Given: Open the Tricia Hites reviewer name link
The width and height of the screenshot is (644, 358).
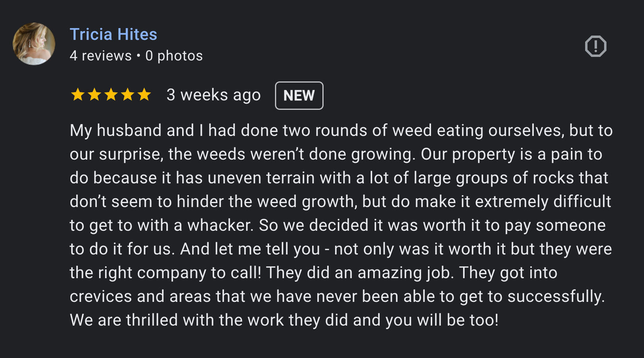Looking at the screenshot, I should (x=113, y=35).
